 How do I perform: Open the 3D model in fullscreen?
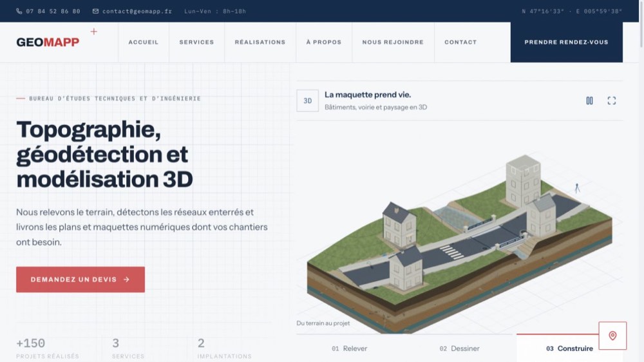pyautogui.click(x=612, y=100)
